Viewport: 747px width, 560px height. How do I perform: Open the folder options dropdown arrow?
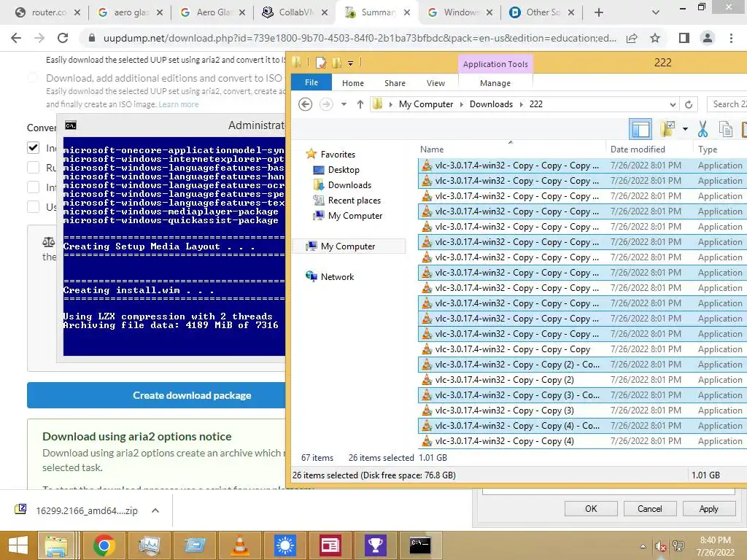point(685,128)
